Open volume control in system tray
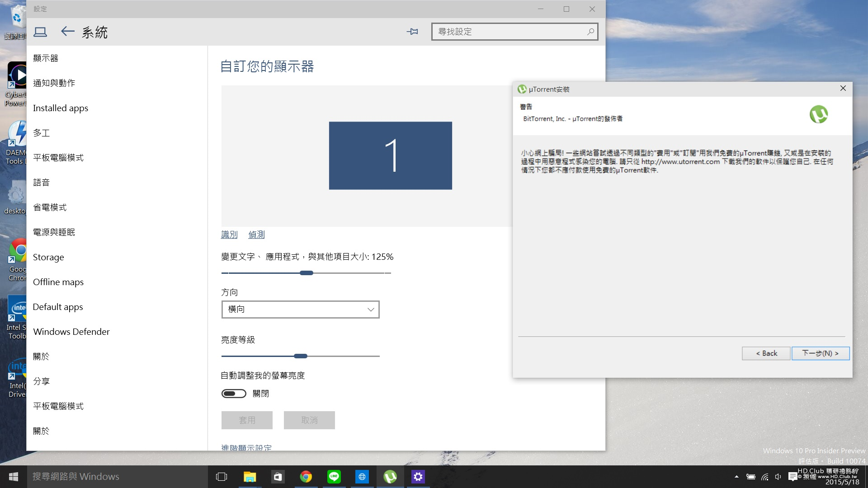 click(778, 477)
